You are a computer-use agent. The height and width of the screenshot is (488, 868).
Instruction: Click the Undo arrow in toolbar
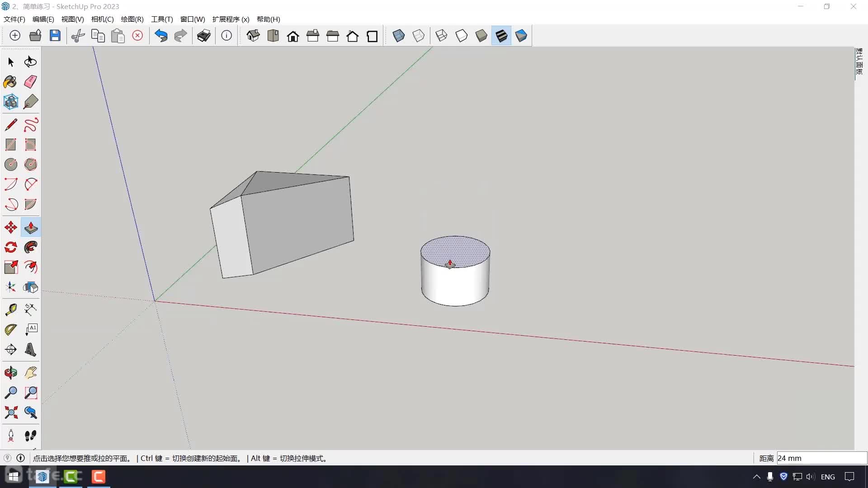click(161, 36)
